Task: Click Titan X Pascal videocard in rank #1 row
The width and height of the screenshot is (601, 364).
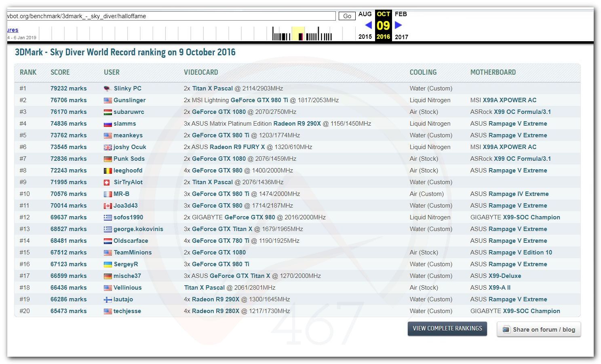Action: tap(213, 88)
